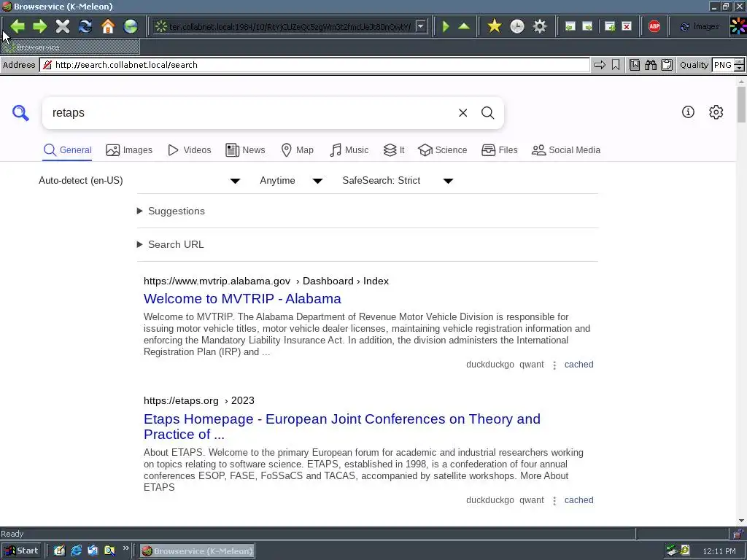The width and height of the screenshot is (747, 560).
Task: Expand the Search URL section
Action: point(171,244)
